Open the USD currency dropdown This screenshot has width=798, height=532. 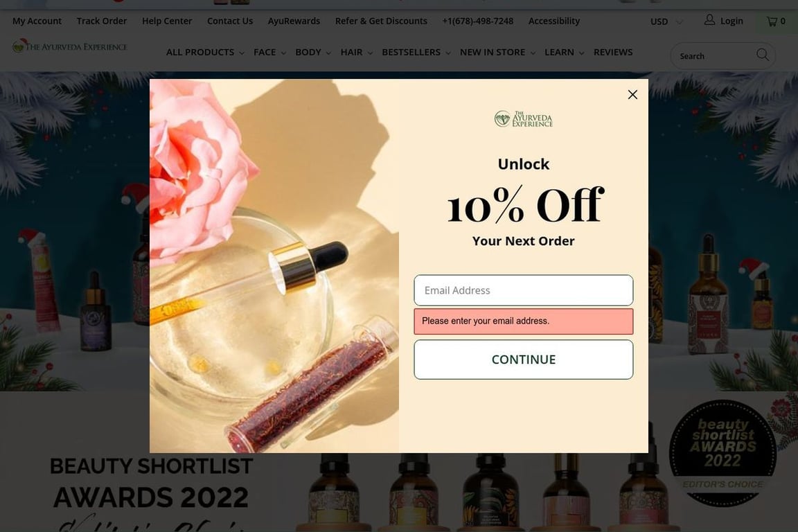(666, 21)
